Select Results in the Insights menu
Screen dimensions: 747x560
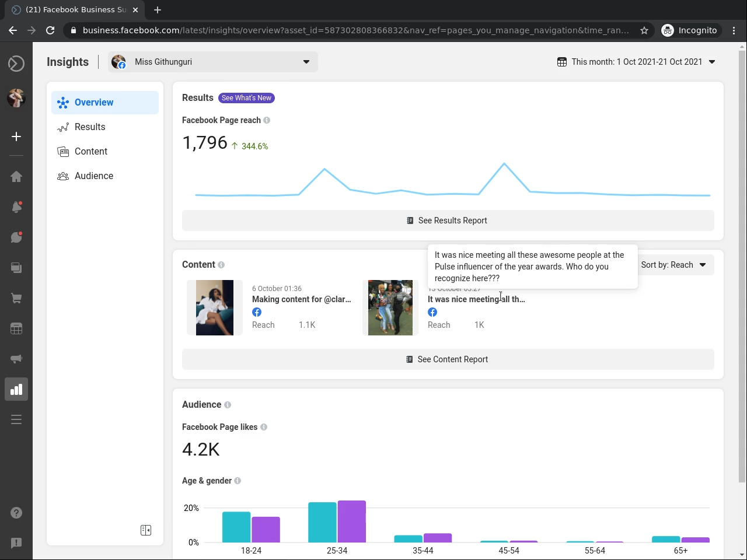(x=90, y=127)
